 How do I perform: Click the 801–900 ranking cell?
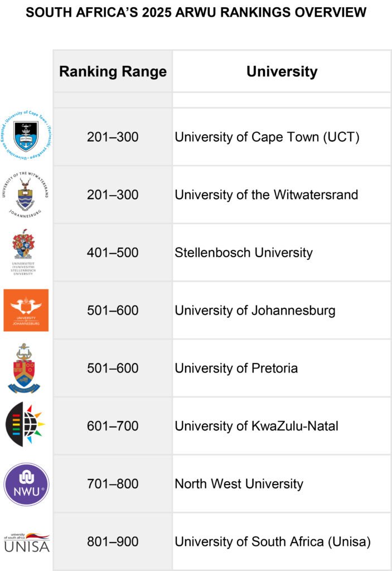113,541
